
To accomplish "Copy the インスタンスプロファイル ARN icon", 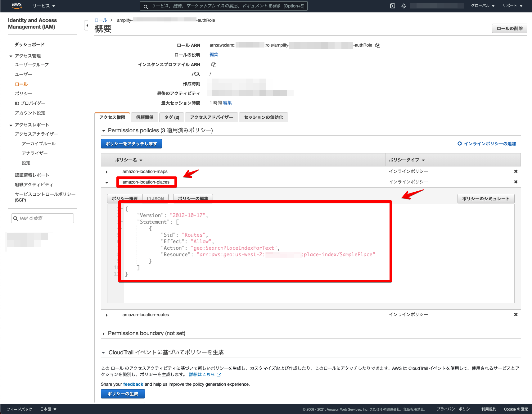I will coord(214,65).
